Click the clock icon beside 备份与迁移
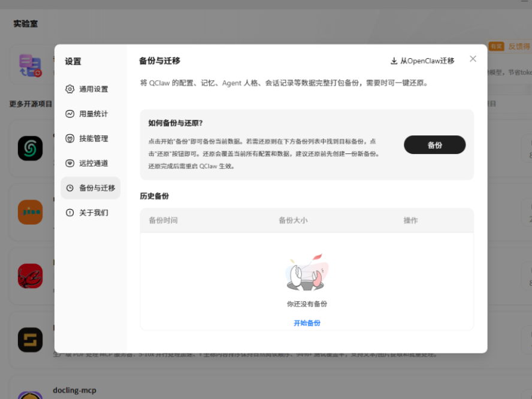 [x=69, y=188]
